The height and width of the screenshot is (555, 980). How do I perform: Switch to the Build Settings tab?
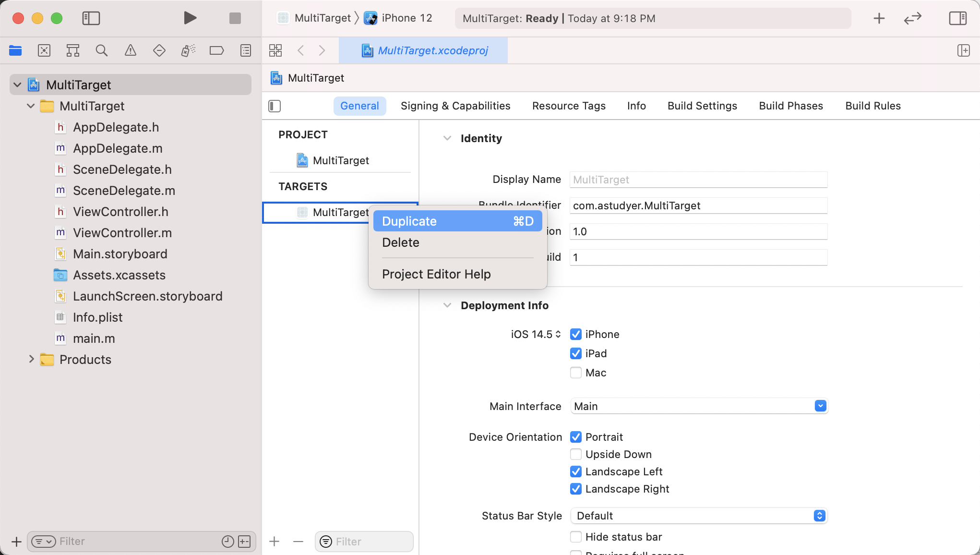click(x=702, y=106)
